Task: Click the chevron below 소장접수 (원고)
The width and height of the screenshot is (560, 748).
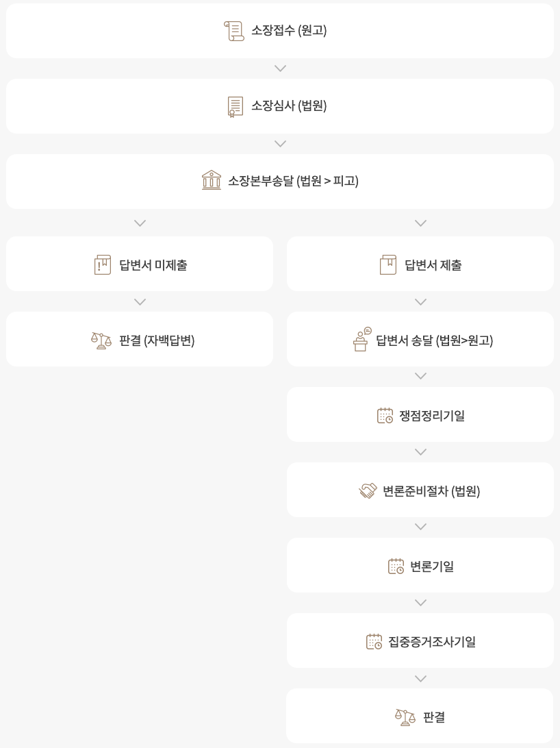Action: tap(280, 68)
